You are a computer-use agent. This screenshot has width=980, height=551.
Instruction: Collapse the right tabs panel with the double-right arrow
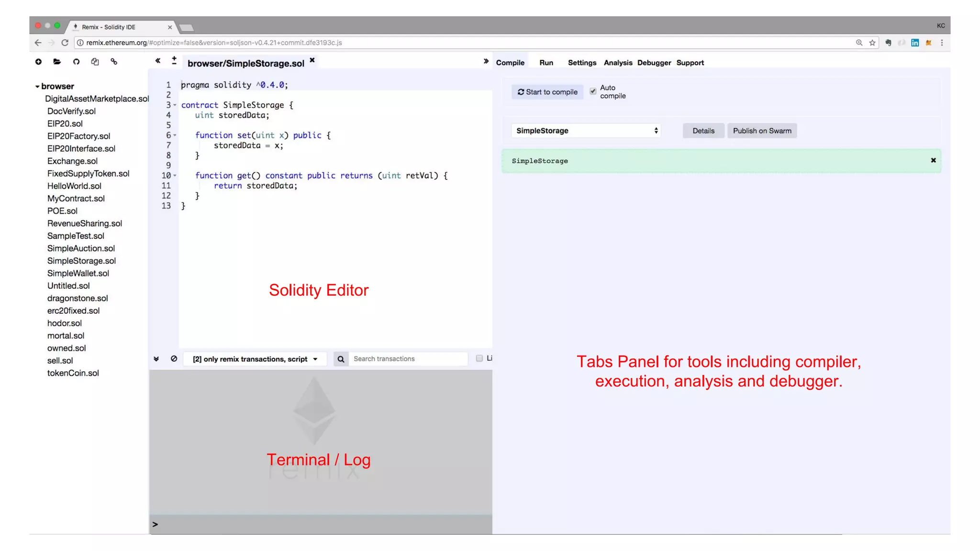pyautogui.click(x=486, y=61)
